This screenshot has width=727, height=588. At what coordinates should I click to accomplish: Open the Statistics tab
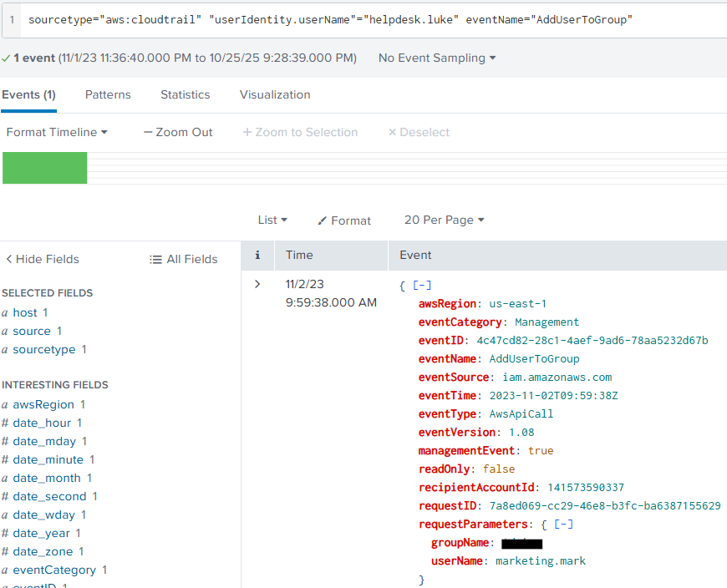[185, 94]
